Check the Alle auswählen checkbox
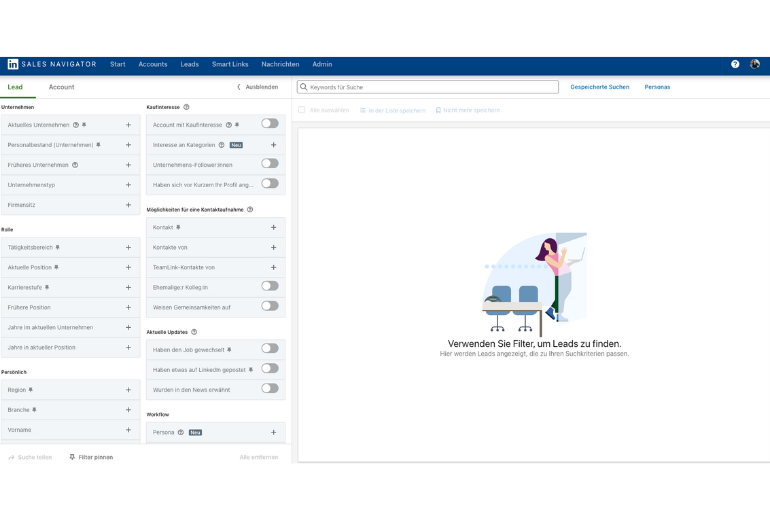 pyautogui.click(x=302, y=110)
